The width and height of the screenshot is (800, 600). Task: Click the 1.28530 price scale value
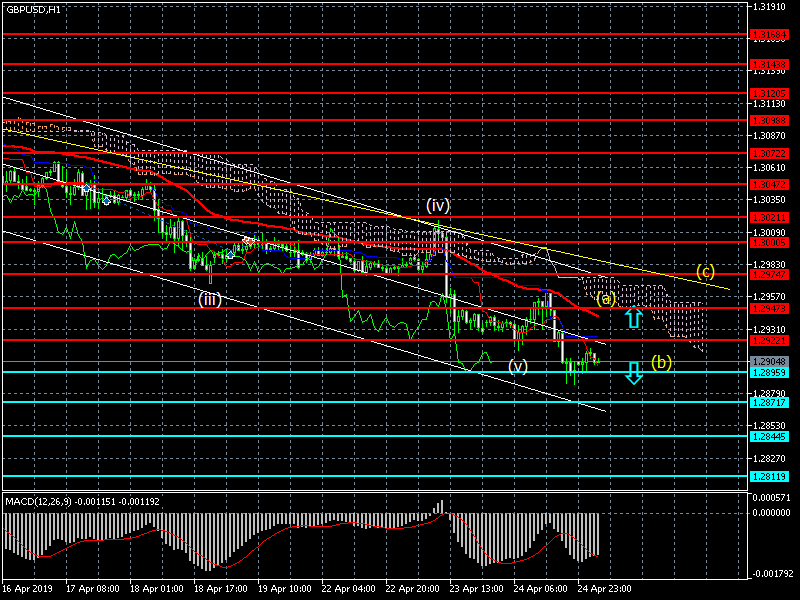[x=769, y=425]
